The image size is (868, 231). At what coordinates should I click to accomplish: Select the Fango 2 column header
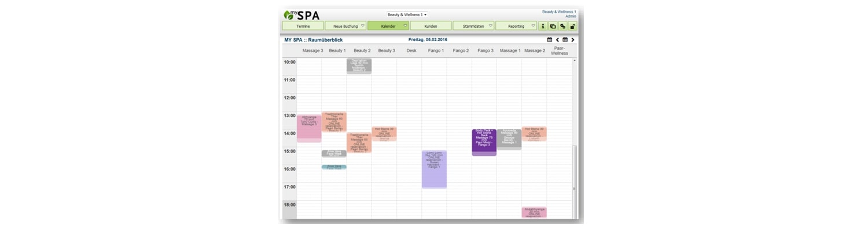(461, 51)
